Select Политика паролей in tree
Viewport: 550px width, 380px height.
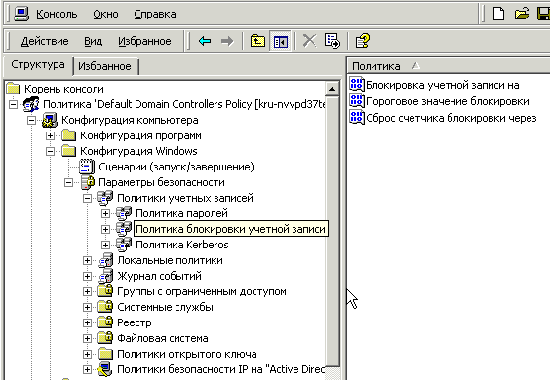coord(181,213)
